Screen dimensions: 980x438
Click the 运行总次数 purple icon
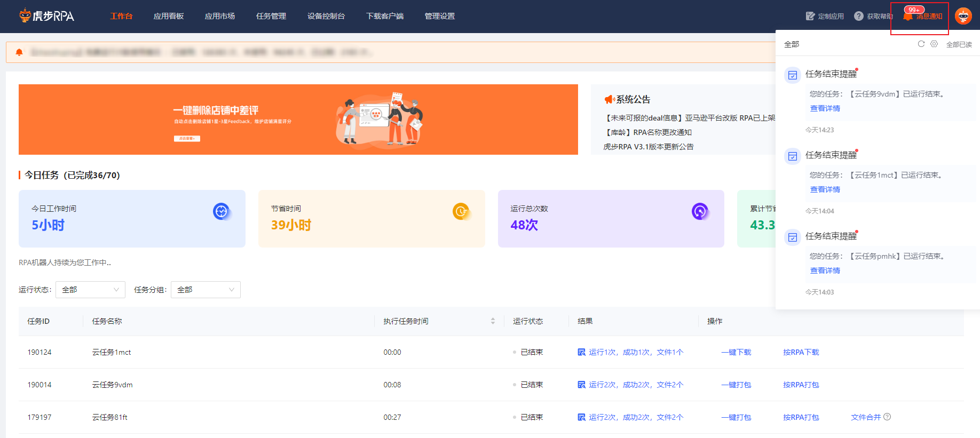pyautogui.click(x=700, y=211)
